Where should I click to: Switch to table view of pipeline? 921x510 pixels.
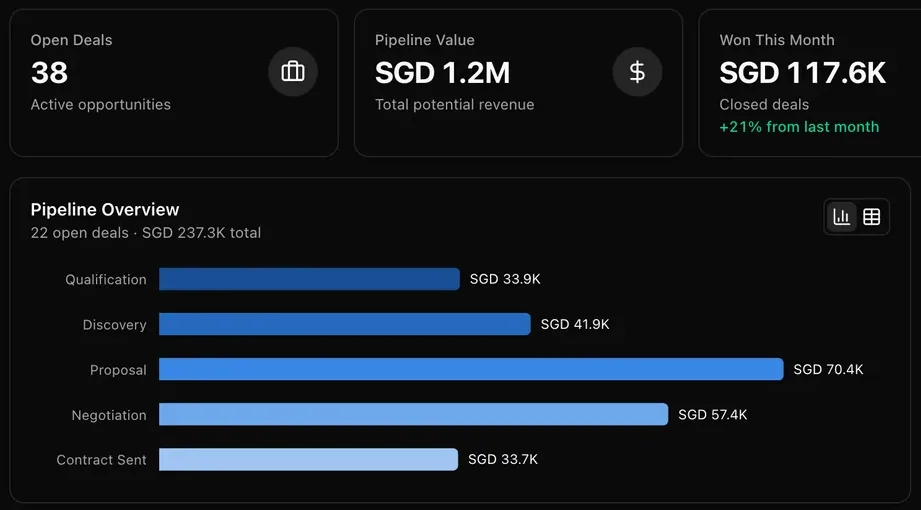click(872, 217)
